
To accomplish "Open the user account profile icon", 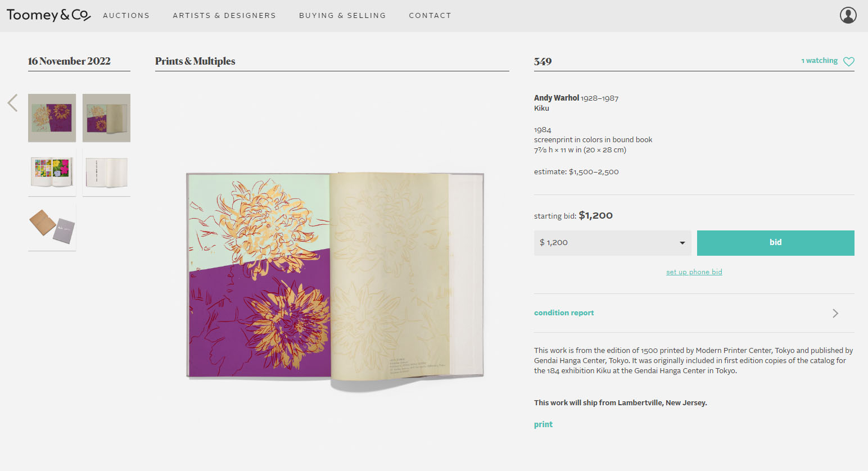I will pos(848,15).
